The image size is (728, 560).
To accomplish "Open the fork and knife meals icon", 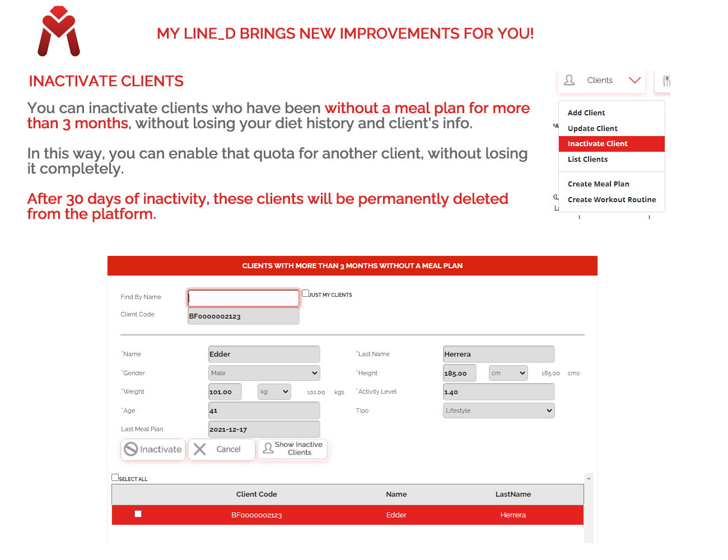I will coord(666,80).
